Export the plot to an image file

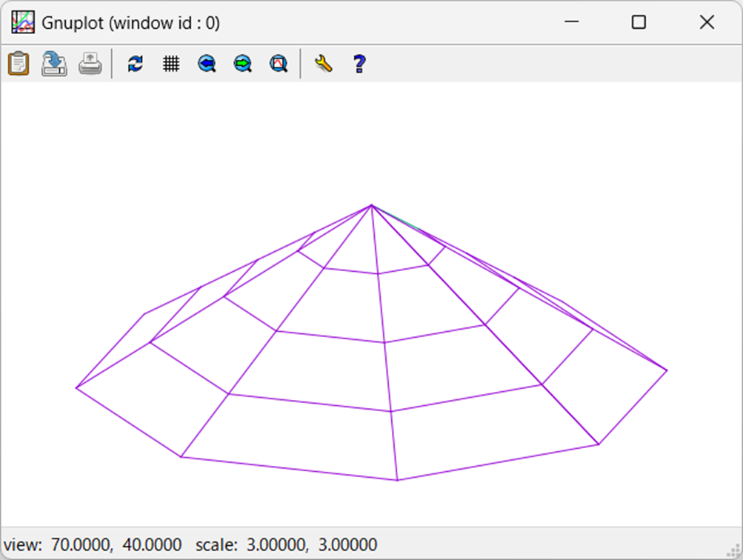tap(53, 64)
